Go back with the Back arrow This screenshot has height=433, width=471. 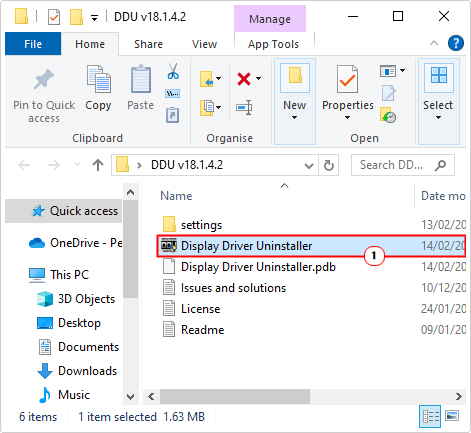tap(24, 165)
